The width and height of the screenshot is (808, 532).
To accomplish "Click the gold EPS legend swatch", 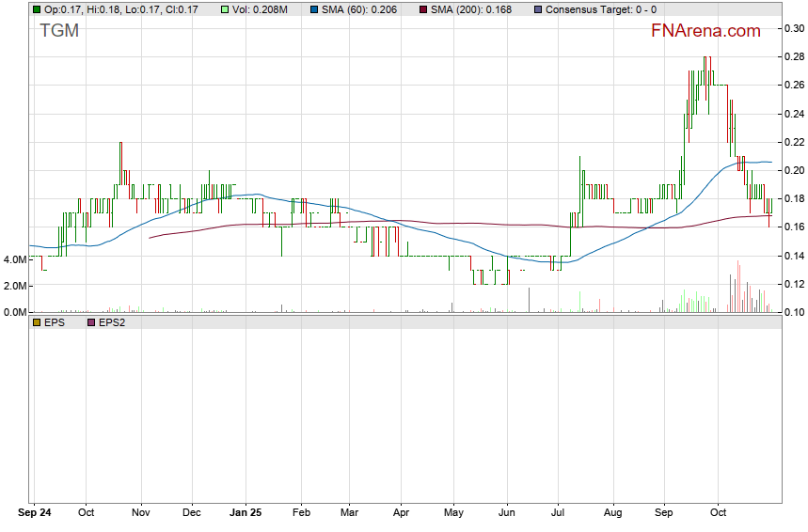I will point(37,322).
